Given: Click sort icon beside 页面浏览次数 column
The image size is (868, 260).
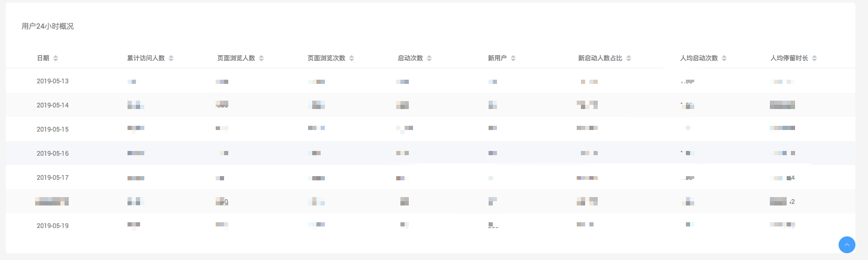Looking at the screenshot, I should click(352, 58).
